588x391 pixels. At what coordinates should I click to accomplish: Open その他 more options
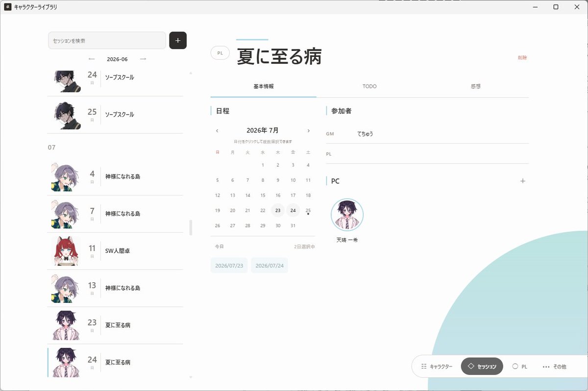(555, 367)
